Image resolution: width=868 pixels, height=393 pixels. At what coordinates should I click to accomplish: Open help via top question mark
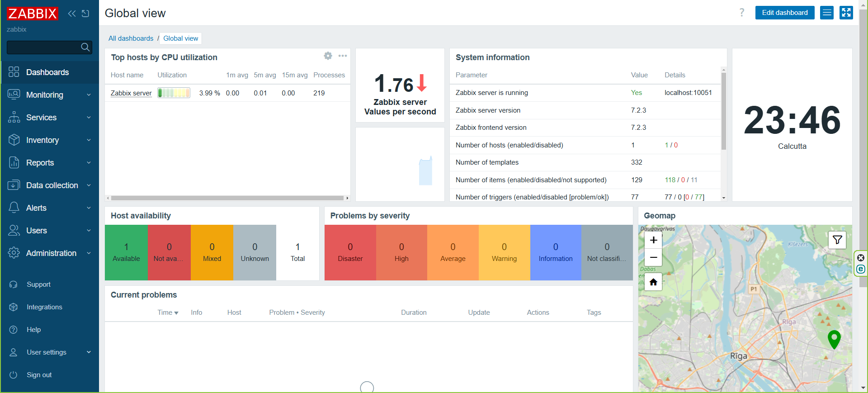742,12
